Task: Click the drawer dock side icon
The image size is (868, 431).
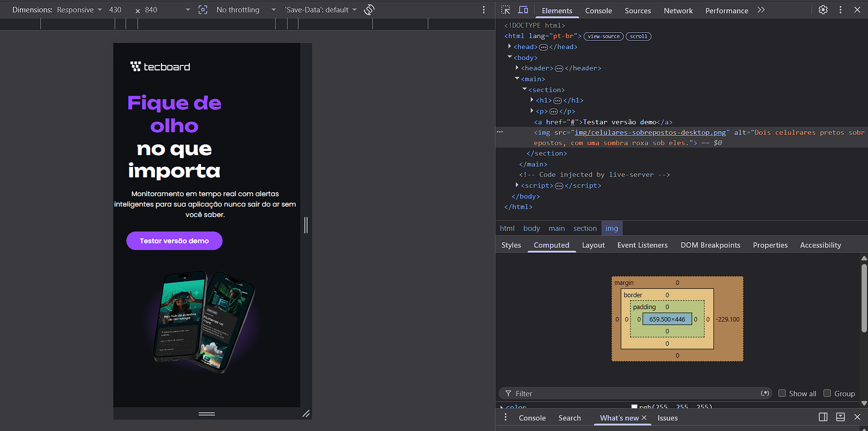Action: (x=823, y=417)
